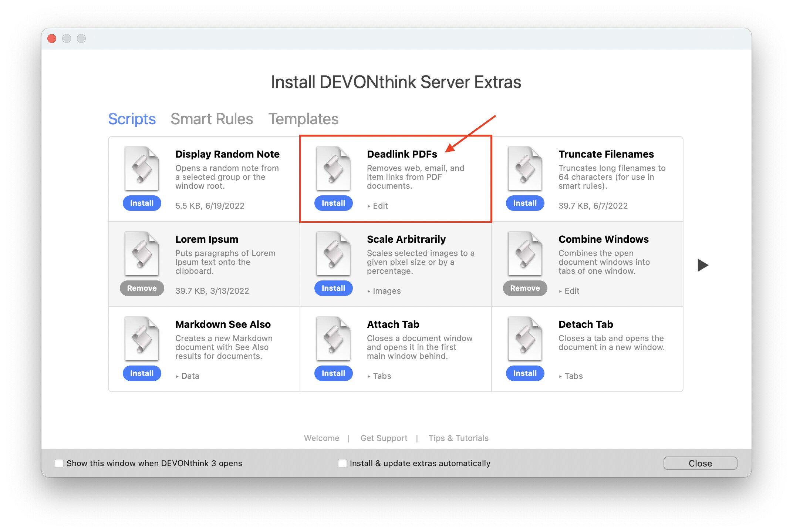Toggle 'Show this window when DEVONthink 3 opens'
Viewport: 793px width, 532px height.
click(x=59, y=463)
